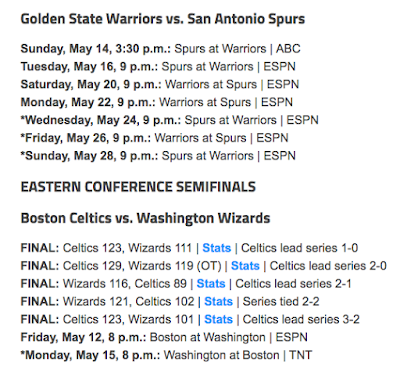Select the Friday, May 26 game line
400x380 pixels.
coord(154,138)
